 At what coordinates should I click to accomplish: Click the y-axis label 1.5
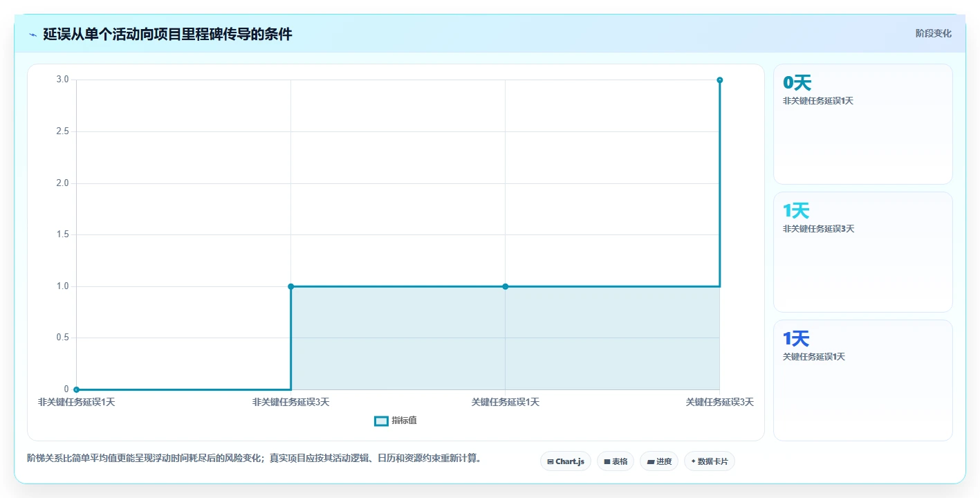pos(62,234)
